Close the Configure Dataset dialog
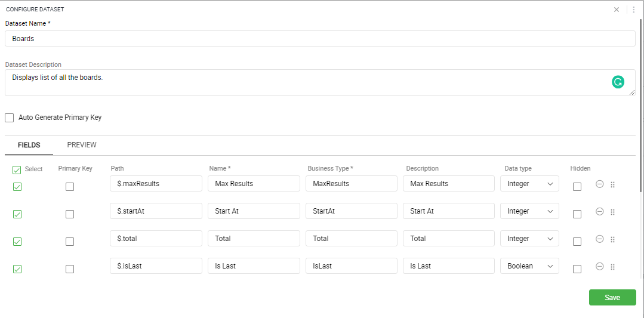This screenshot has width=644, height=318. 617,10
